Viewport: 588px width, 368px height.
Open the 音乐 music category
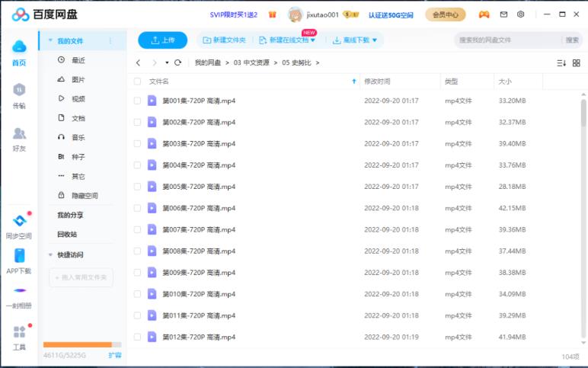point(72,137)
